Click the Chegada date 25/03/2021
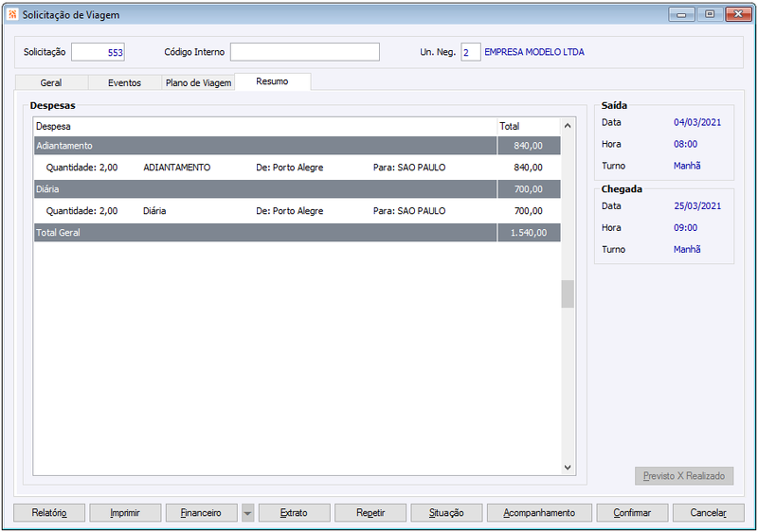 point(697,206)
